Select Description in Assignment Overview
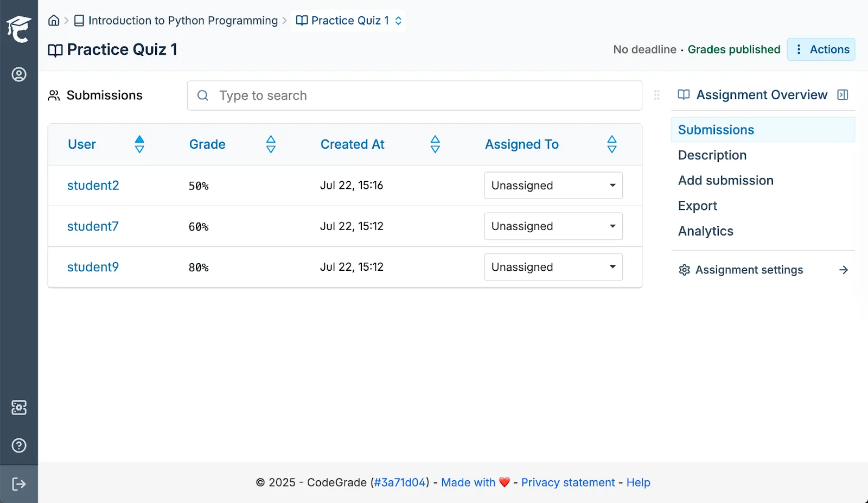 click(x=763, y=155)
